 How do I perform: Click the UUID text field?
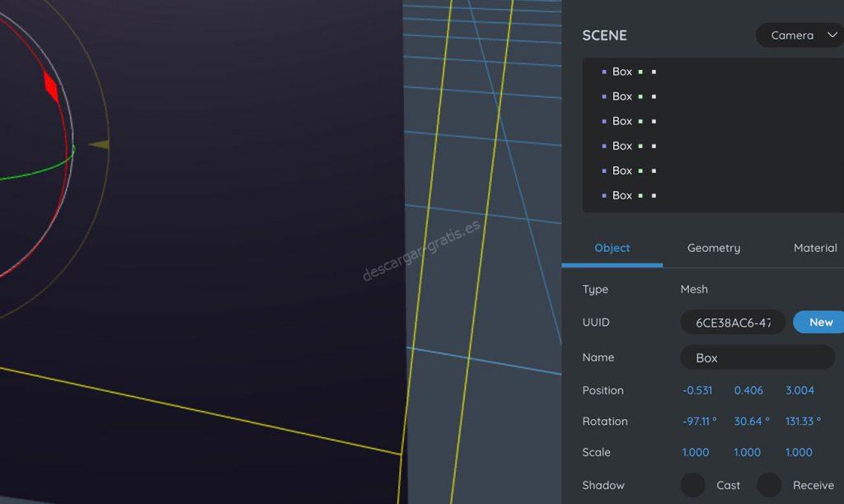(733, 323)
